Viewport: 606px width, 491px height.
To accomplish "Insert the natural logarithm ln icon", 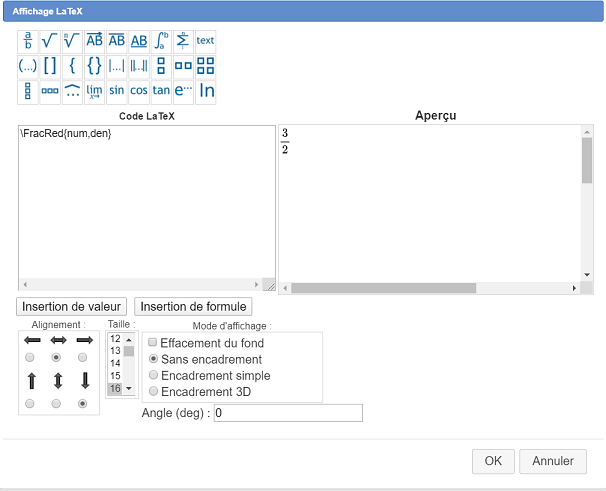I will pos(206,91).
